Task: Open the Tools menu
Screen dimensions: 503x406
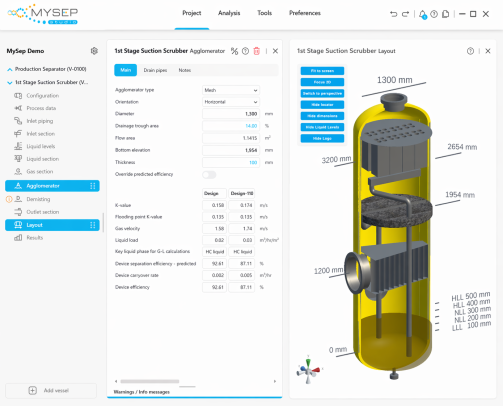Action: (x=264, y=13)
